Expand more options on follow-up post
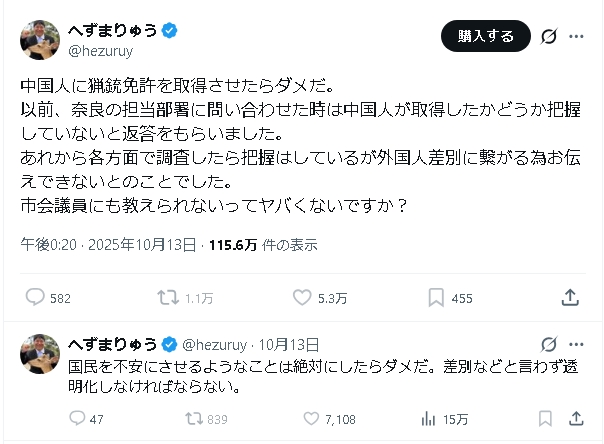The height and width of the screenshot is (444, 604). 576,343
